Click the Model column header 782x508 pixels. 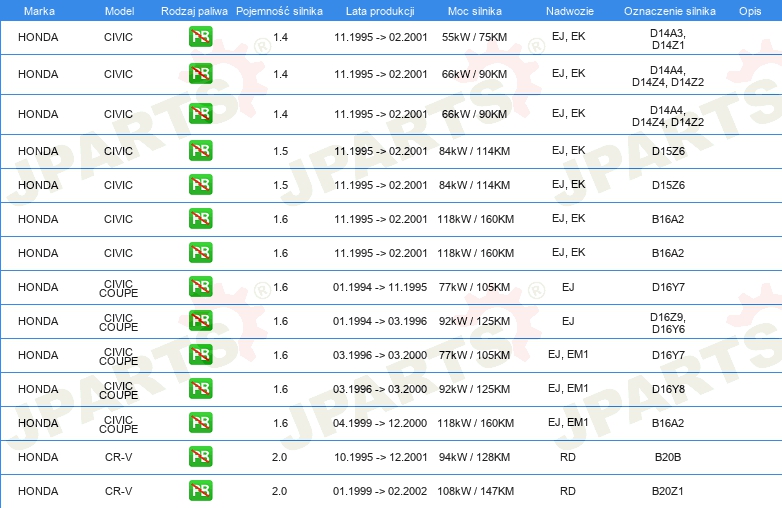tap(119, 11)
